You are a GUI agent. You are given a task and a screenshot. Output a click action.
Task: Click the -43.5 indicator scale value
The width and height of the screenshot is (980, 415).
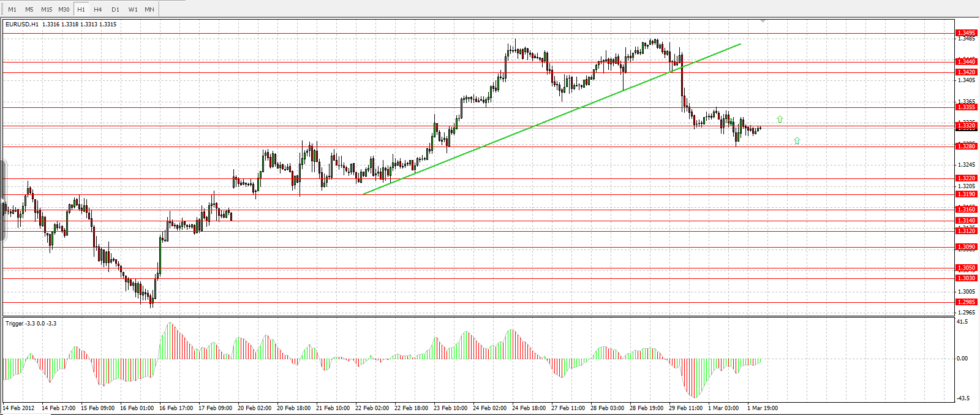coord(962,398)
